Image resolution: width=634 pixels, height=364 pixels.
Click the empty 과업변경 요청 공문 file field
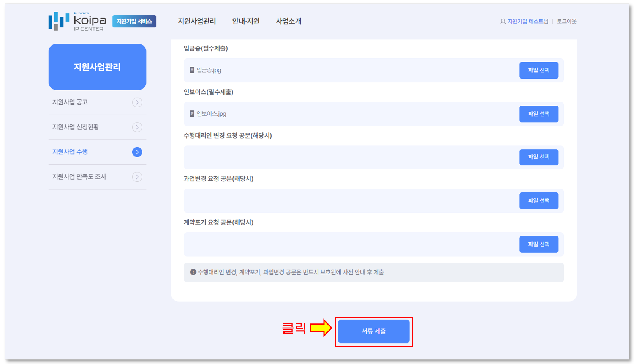pyautogui.click(x=349, y=201)
